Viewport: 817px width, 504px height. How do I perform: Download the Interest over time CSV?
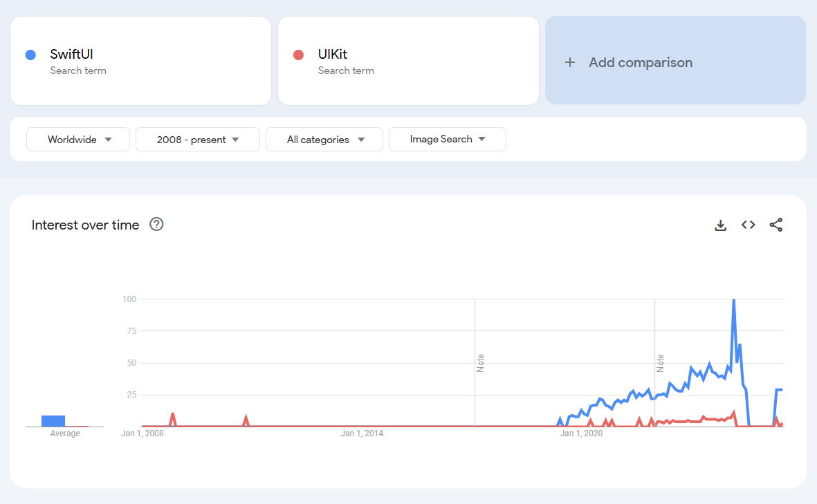[721, 225]
